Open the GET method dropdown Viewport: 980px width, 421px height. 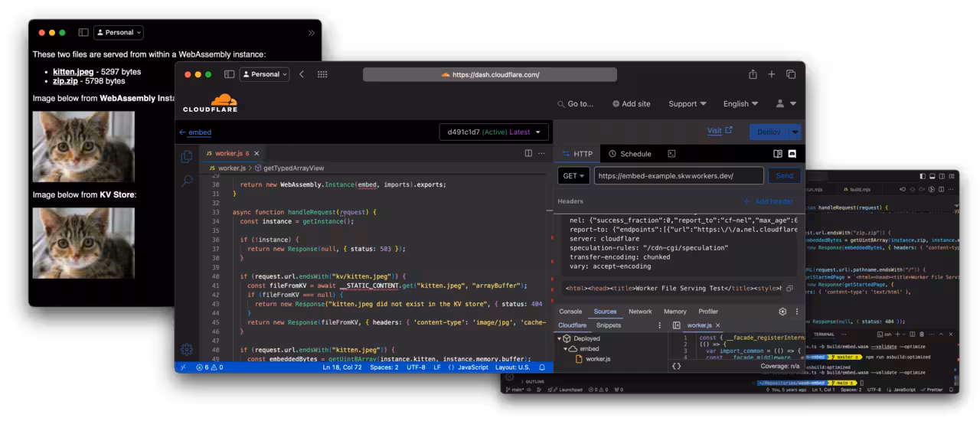click(x=573, y=175)
